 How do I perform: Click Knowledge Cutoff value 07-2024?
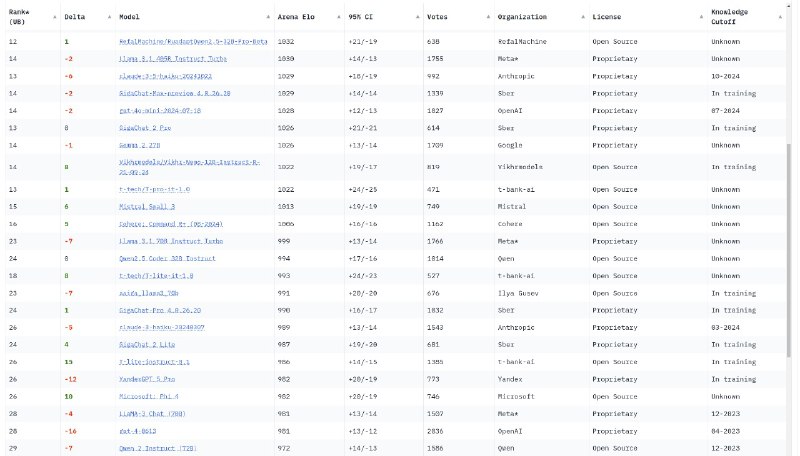[725, 111]
